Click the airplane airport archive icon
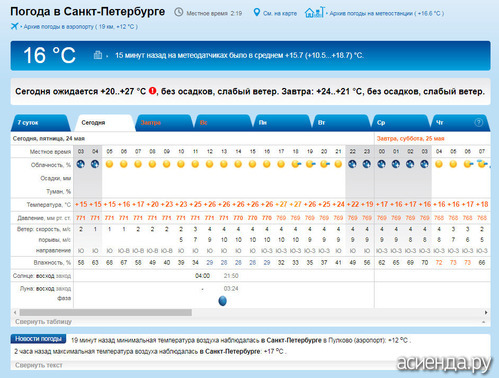 [14, 26]
